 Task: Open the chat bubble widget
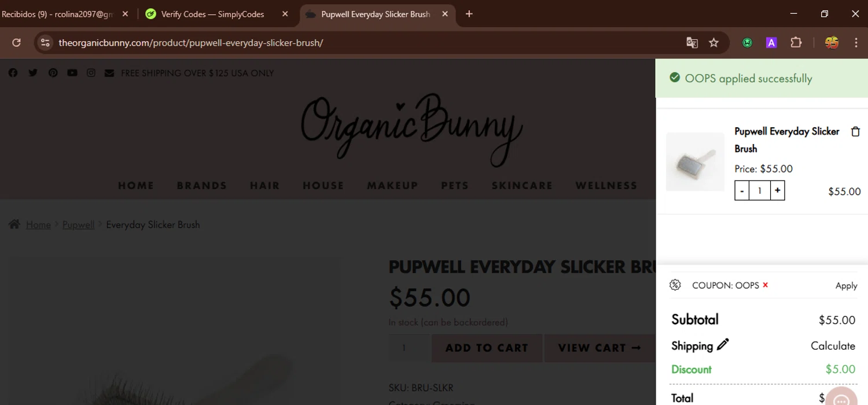[841, 398]
